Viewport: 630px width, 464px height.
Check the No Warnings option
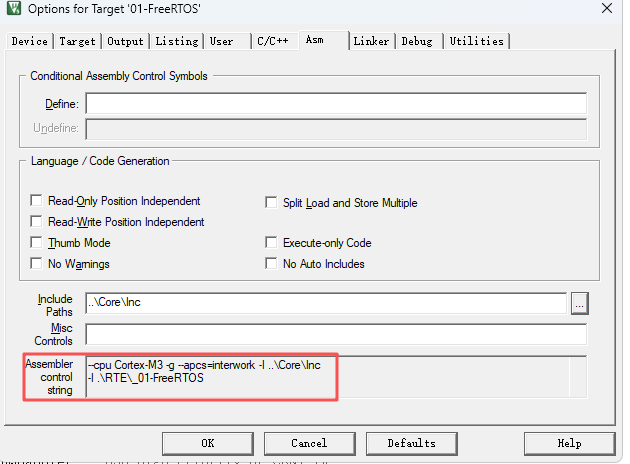(37, 263)
